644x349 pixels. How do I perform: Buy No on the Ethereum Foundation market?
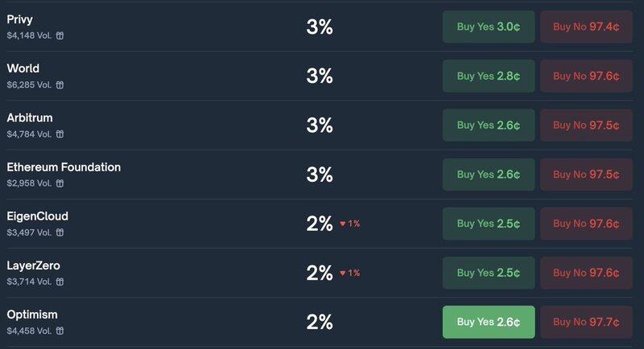point(586,174)
